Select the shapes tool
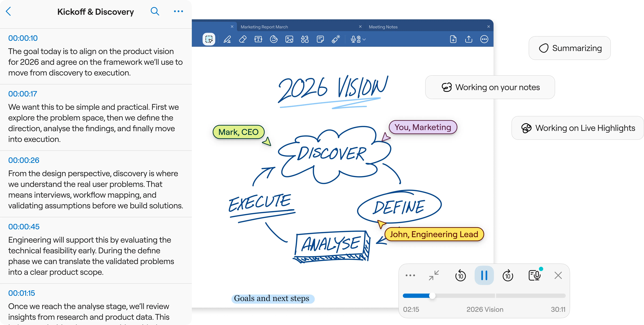 pyautogui.click(x=305, y=39)
